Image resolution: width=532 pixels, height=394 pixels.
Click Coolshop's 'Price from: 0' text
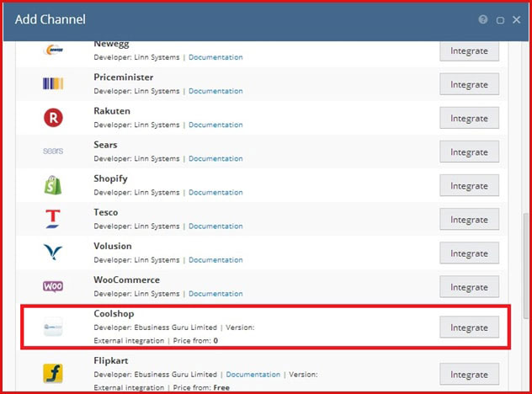(195, 341)
